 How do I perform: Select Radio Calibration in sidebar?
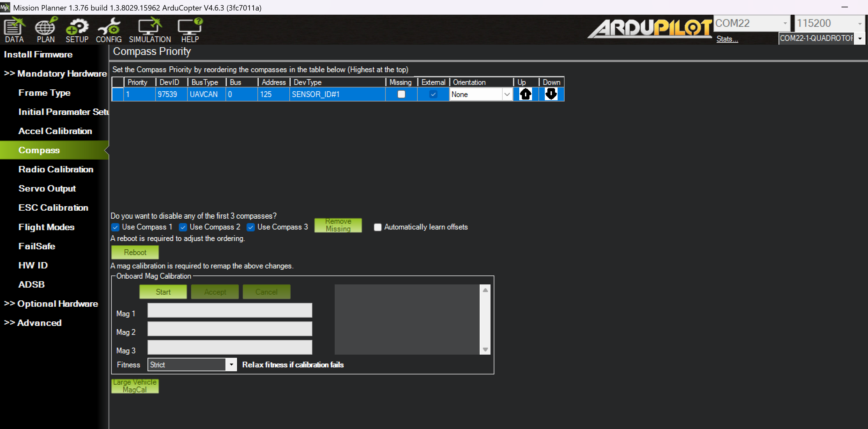(x=56, y=169)
